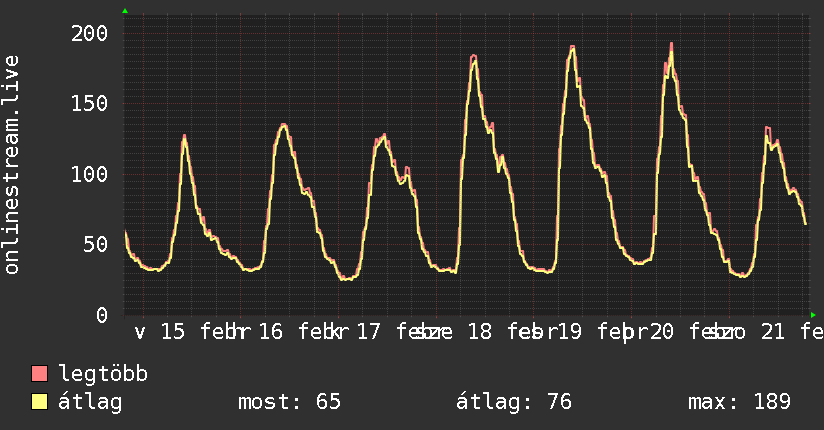Click the átlag: 76 statistic value
Image resolution: width=824 pixels, height=430 pixels.
[513, 402]
